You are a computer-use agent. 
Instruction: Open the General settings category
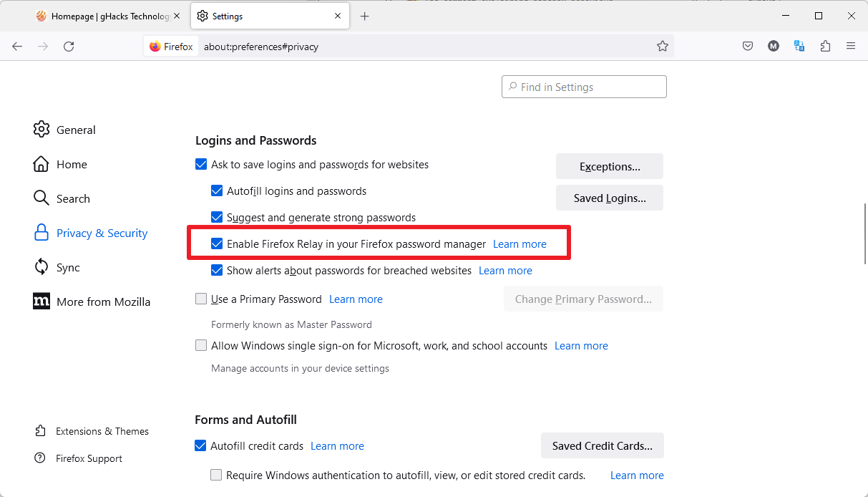(x=76, y=130)
